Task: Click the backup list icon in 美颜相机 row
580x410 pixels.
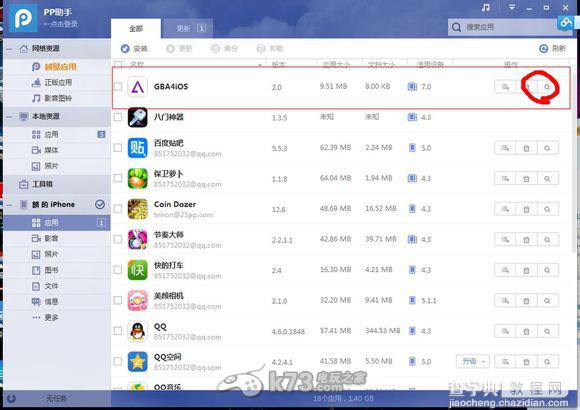Action: pos(505,301)
